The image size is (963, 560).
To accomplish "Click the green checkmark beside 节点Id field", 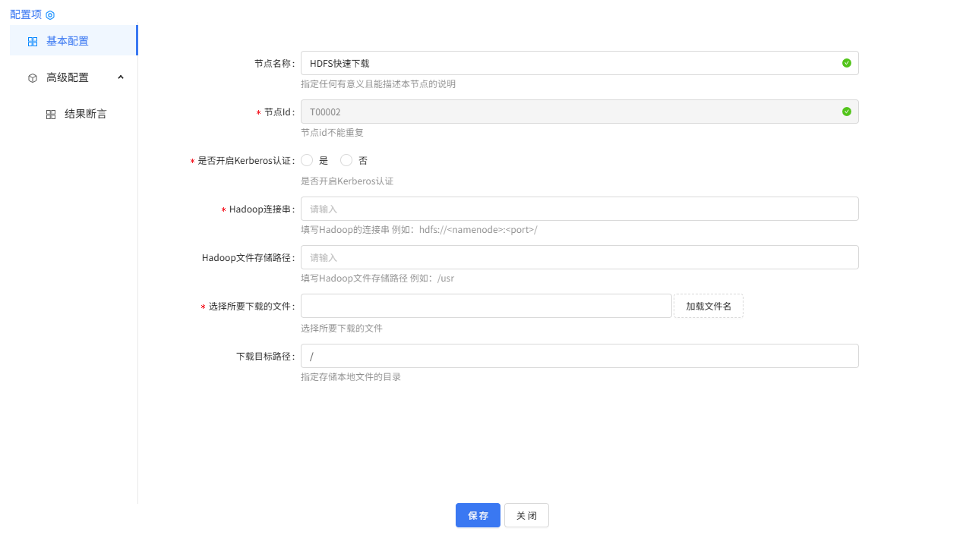I will (x=846, y=112).
